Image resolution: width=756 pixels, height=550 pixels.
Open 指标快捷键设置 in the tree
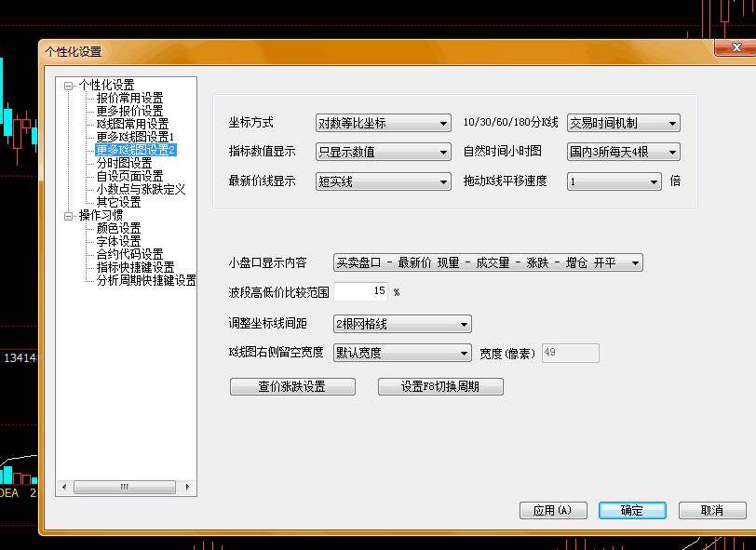(x=135, y=267)
